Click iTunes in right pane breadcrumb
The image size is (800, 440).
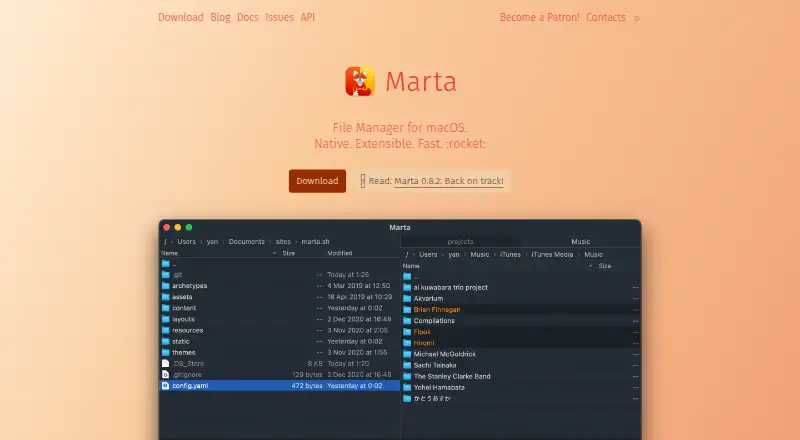click(510, 254)
